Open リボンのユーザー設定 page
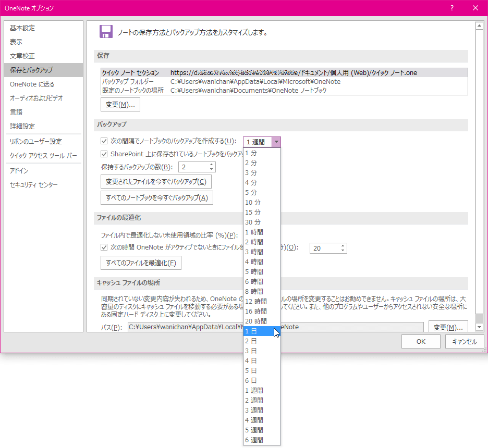 (44, 142)
